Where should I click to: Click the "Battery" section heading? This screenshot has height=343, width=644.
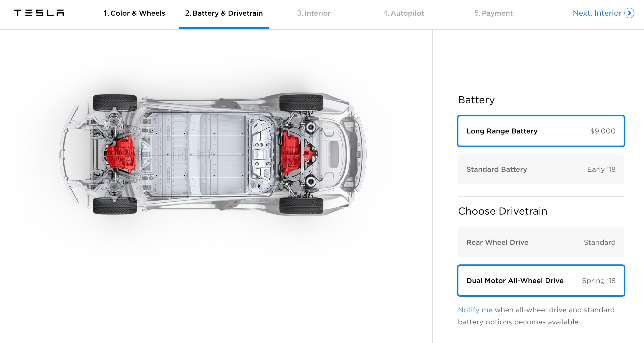click(x=476, y=100)
